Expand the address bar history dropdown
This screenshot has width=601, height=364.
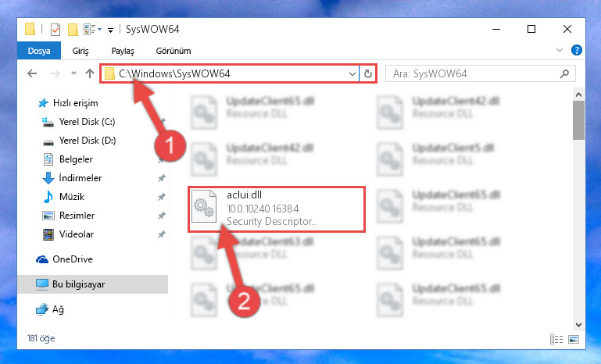[352, 73]
